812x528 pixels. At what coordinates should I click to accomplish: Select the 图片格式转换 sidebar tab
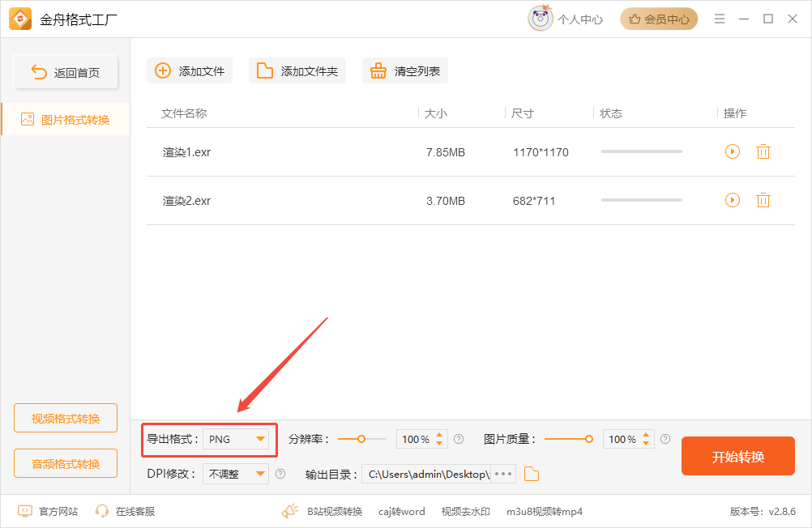pos(66,120)
